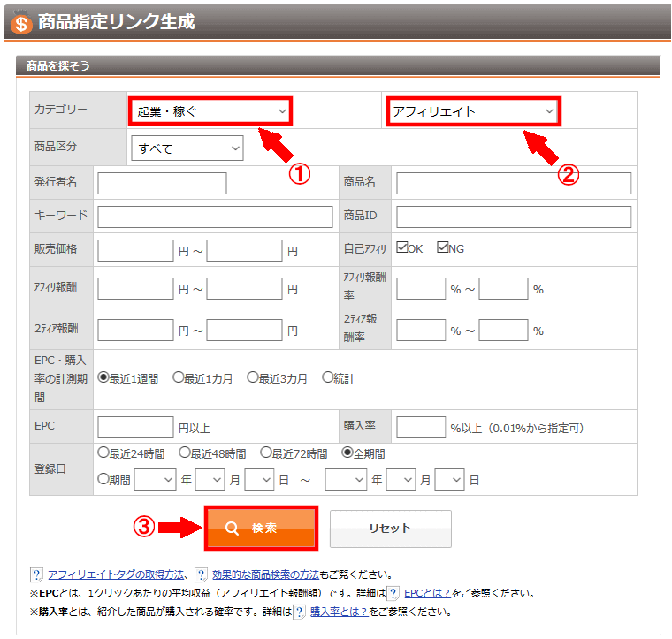Focus the アフィリ報酬 maximum yen field
Image resolution: width=672 pixels, height=639 pixels.
pos(244,288)
